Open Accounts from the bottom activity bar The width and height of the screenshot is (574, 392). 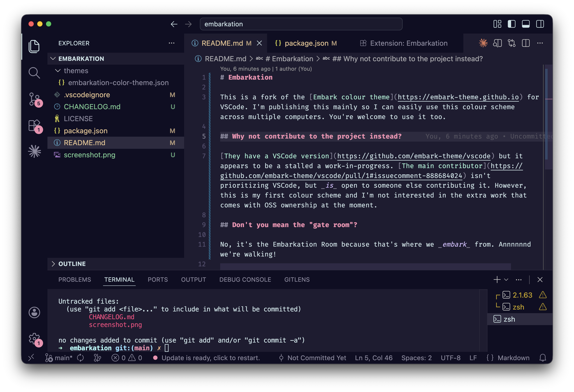(34, 312)
